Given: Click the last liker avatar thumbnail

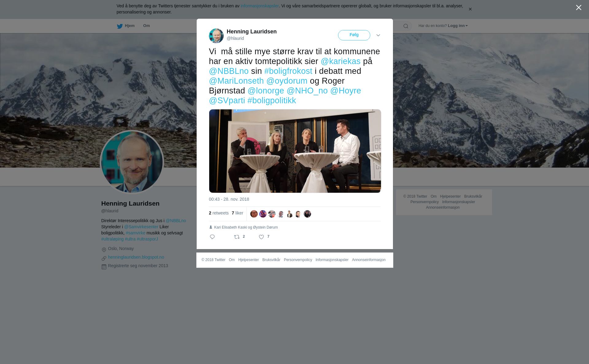Looking at the screenshot, I should pyautogui.click(x=307, y=214).
